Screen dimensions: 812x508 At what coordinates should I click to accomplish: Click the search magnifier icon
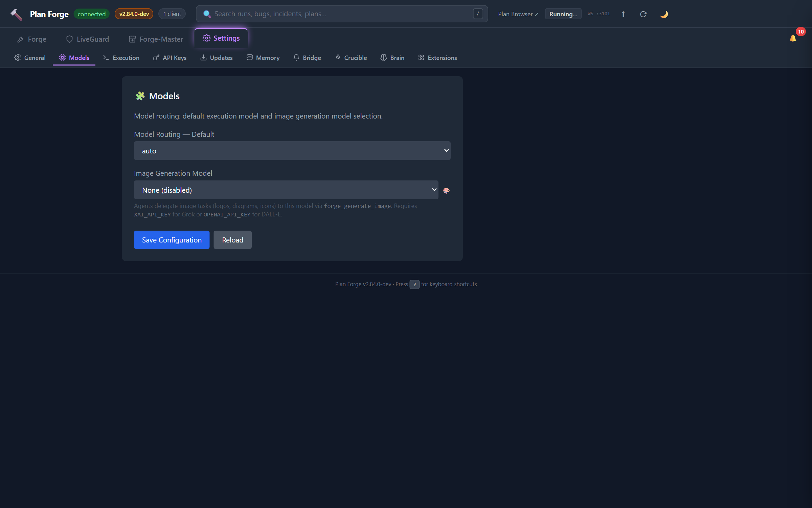click(x=207, y=14)
